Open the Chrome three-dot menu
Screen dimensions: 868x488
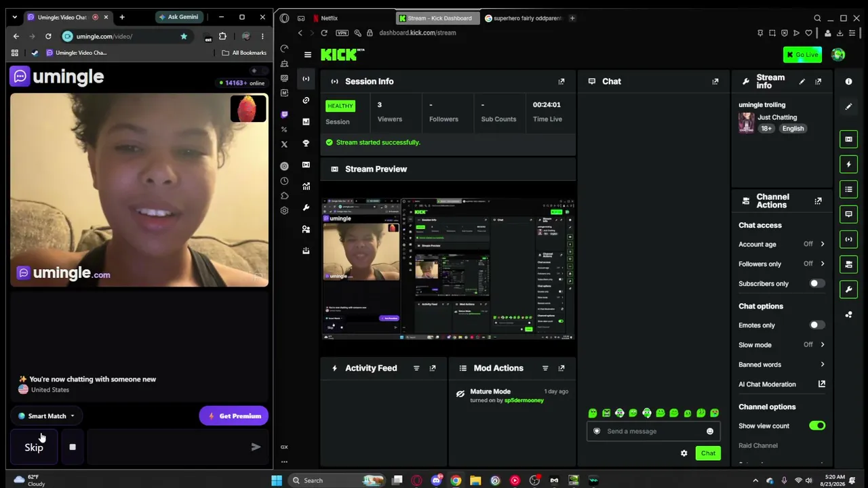(262, 37)
